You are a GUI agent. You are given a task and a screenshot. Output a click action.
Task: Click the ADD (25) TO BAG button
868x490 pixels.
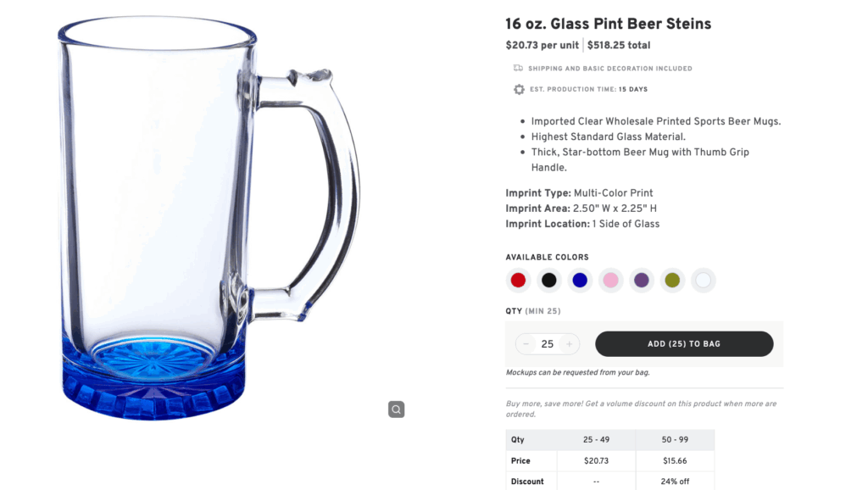point(684,343)
